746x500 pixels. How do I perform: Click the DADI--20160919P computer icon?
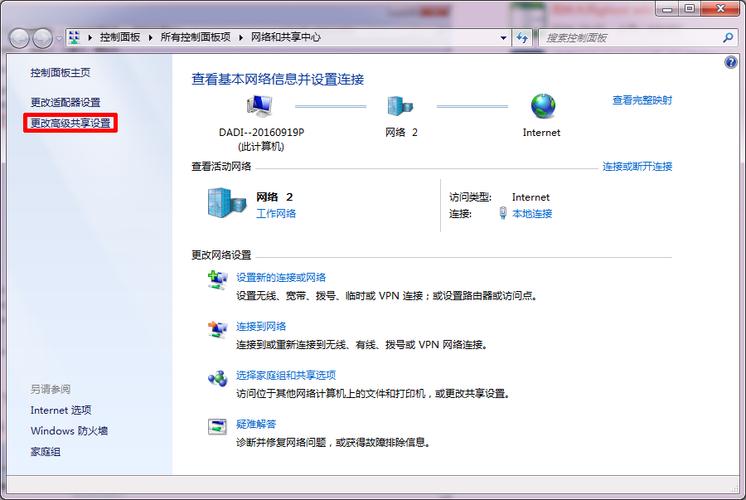point(259,106)
